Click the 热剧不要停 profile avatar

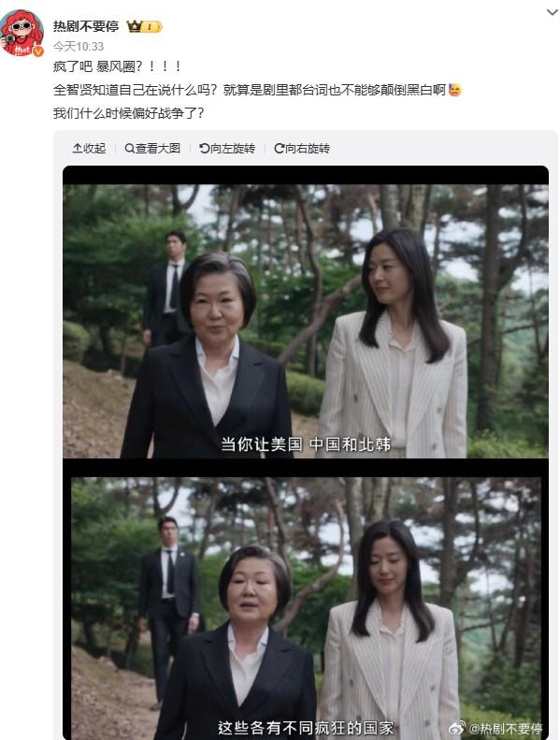point(22,32)
